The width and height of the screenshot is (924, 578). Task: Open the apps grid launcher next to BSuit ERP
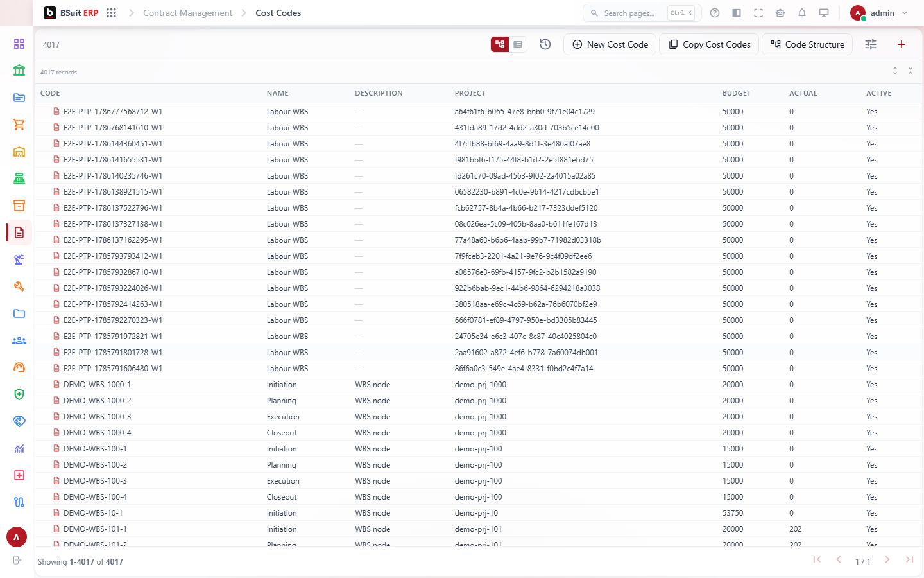111,13
